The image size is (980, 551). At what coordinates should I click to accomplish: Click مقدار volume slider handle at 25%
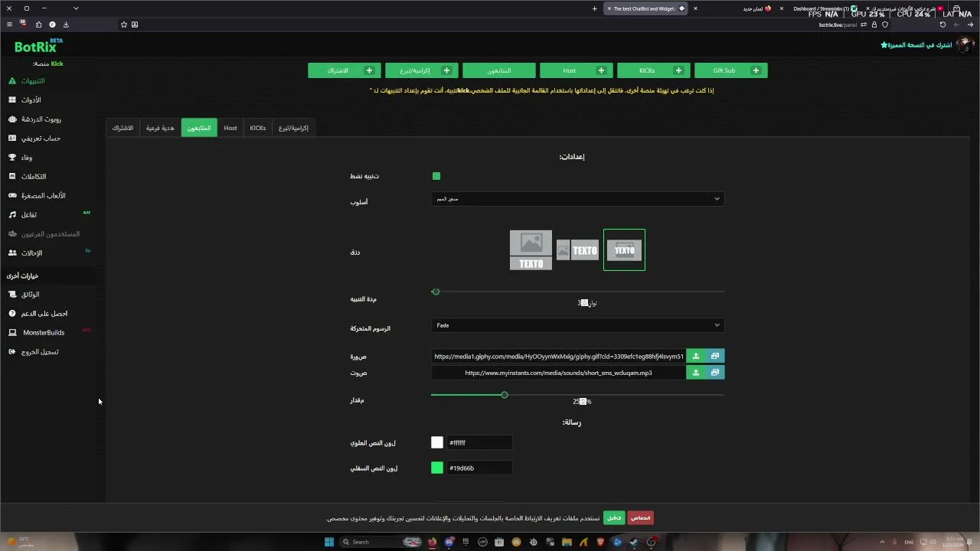click(504, 395)
